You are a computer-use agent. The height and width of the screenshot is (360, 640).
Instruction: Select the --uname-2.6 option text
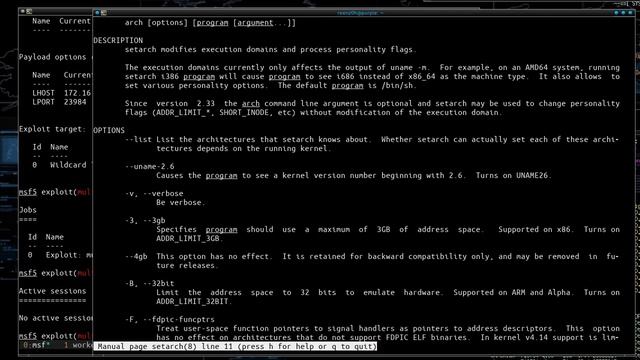[x=149, y=167]
